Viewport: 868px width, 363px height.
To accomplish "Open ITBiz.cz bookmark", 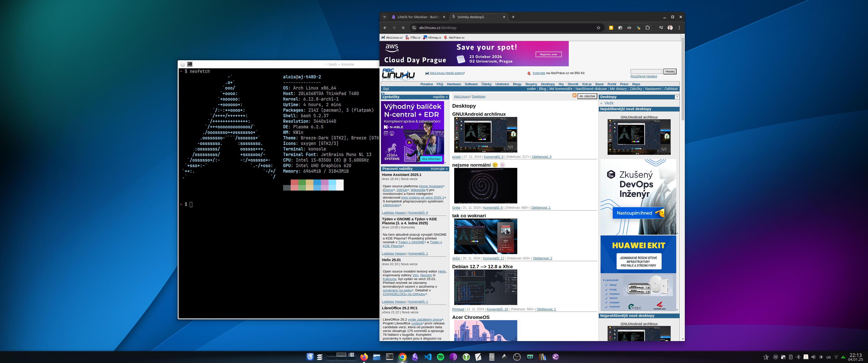I will (413, 38).
